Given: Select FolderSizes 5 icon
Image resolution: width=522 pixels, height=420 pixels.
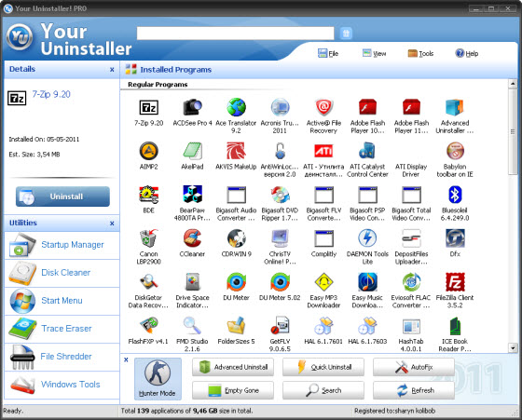Looking at the screenshot, I should coord(236,325).
